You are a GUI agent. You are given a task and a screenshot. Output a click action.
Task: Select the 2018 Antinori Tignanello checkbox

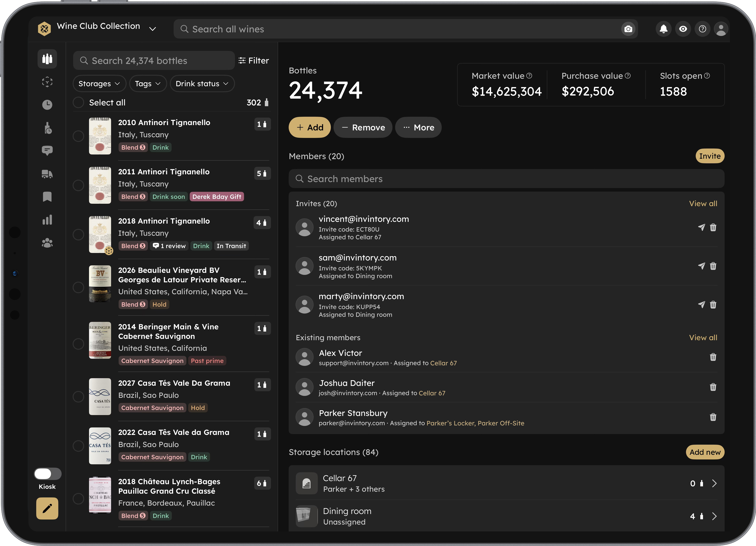(x=78, y=235)
